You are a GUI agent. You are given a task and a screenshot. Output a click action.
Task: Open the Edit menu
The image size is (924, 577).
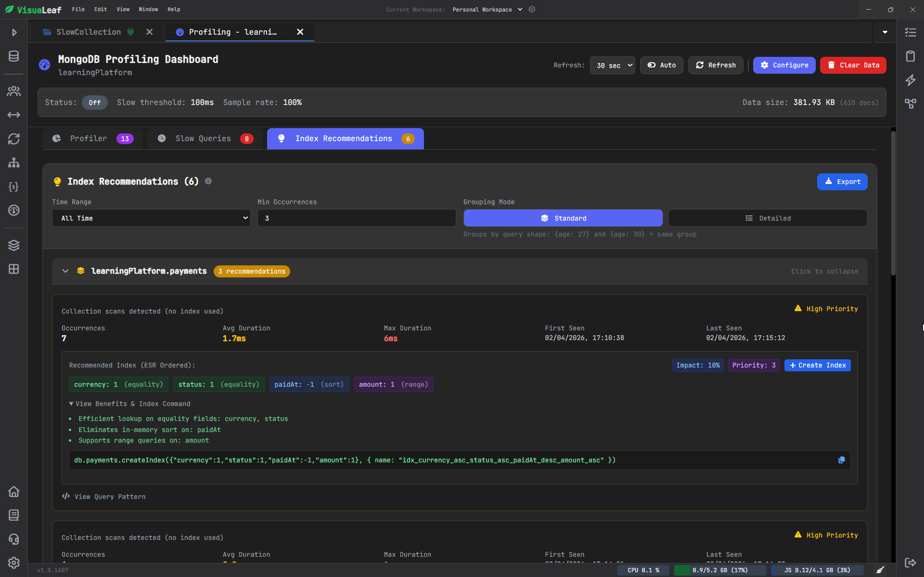101,9
